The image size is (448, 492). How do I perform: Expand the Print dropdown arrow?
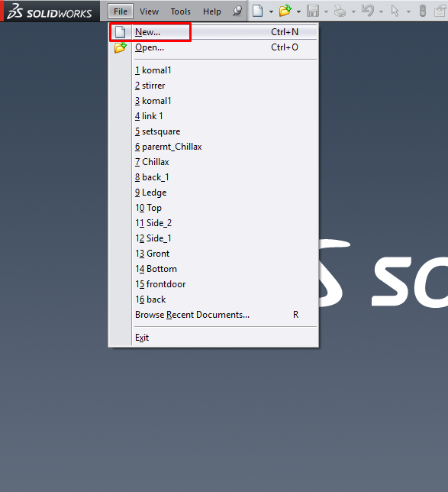(353, 12)
